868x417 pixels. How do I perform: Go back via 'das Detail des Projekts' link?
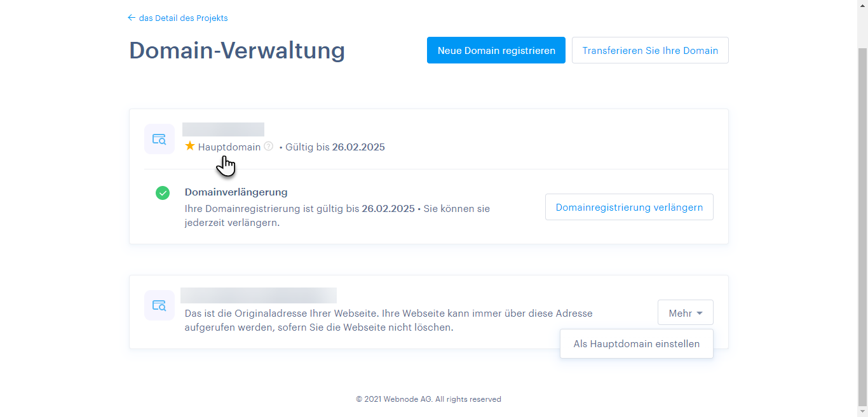click(x=183, y=18)
